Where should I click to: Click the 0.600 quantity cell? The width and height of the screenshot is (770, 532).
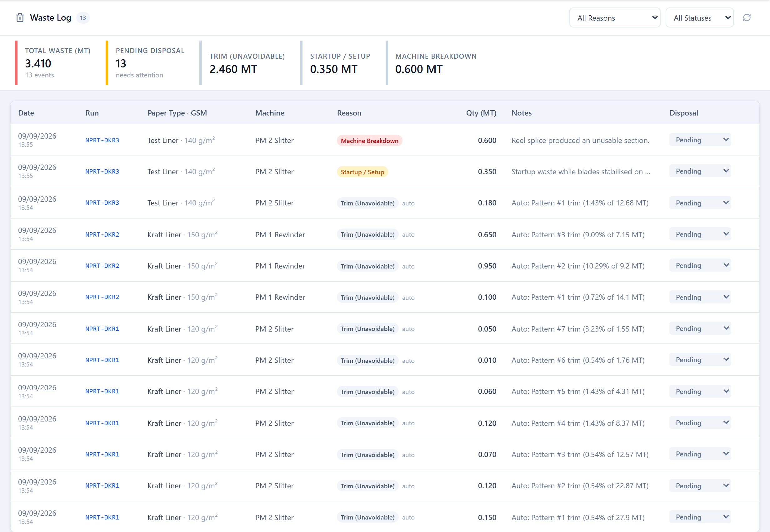click(x=487, y=140)
